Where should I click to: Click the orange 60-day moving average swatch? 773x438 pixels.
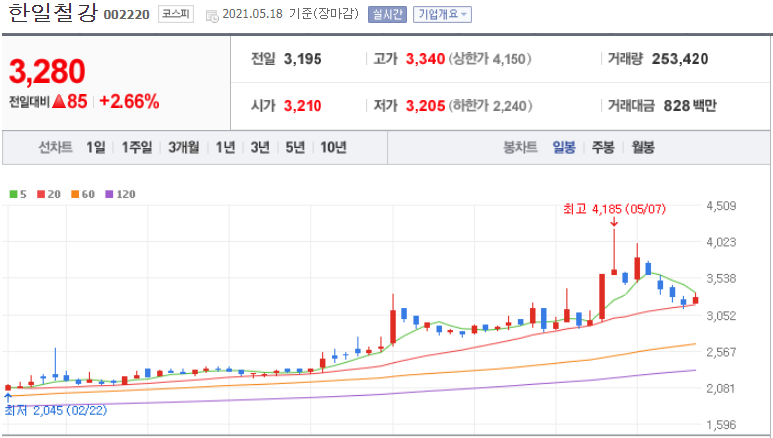coord(75,194)
